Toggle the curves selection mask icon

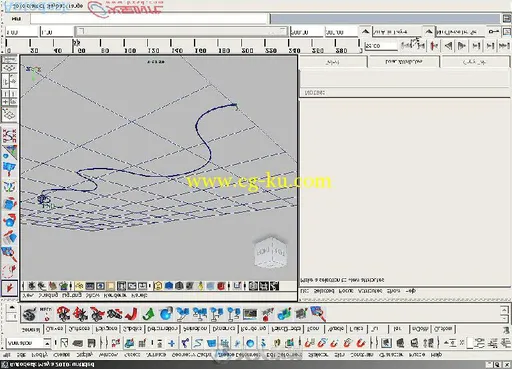[x=198, y=343]
